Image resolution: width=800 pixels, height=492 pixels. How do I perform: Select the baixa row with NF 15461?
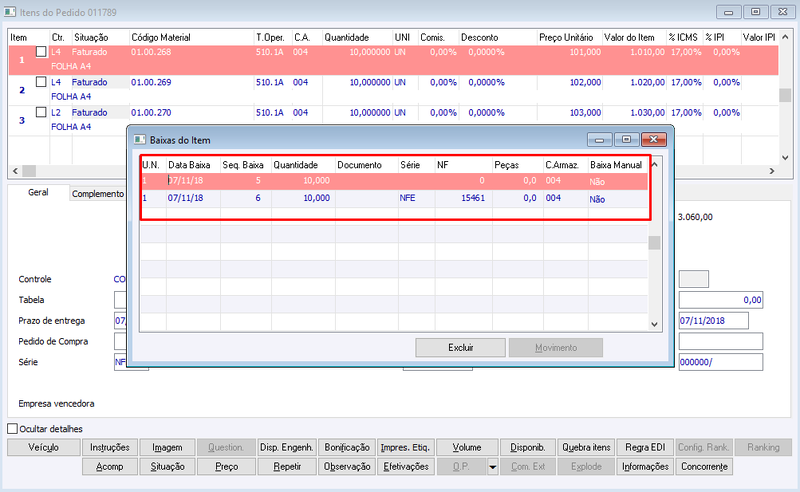pos(394,198)
